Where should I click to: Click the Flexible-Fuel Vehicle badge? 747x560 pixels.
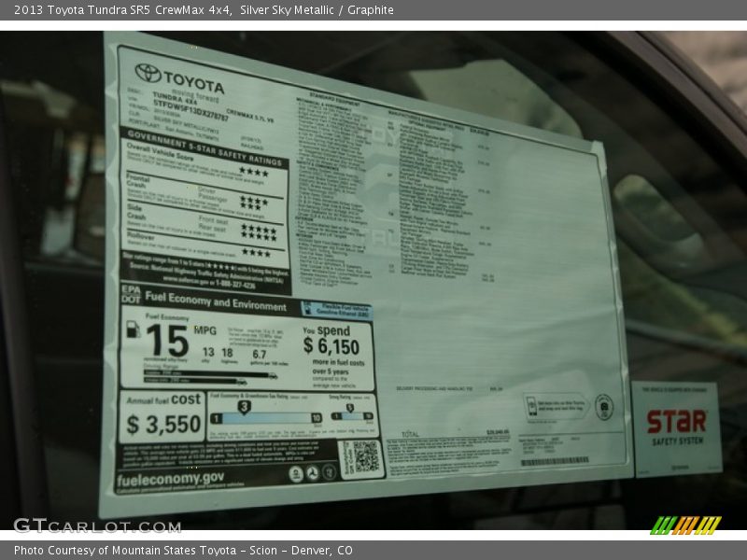tap(336, 310)
